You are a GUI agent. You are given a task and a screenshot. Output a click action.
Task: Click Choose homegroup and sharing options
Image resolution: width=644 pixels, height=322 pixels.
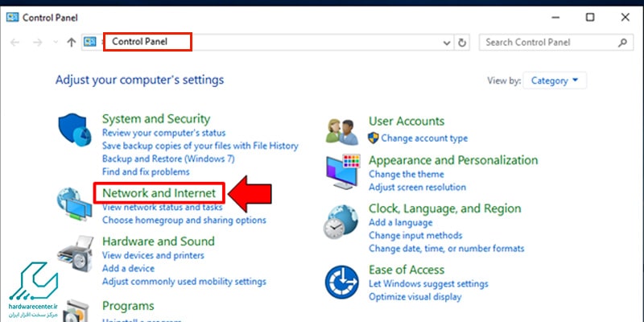(184, 220)
